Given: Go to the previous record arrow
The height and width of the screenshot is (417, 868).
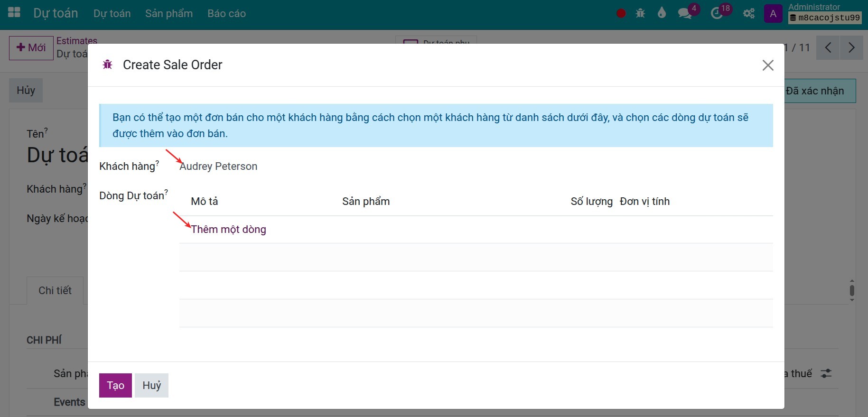Looking at the screenshot, I should (x=828, y=47).
